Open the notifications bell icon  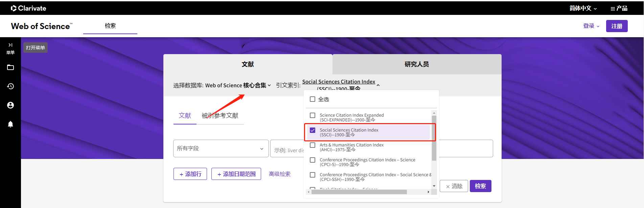point(10,124)
